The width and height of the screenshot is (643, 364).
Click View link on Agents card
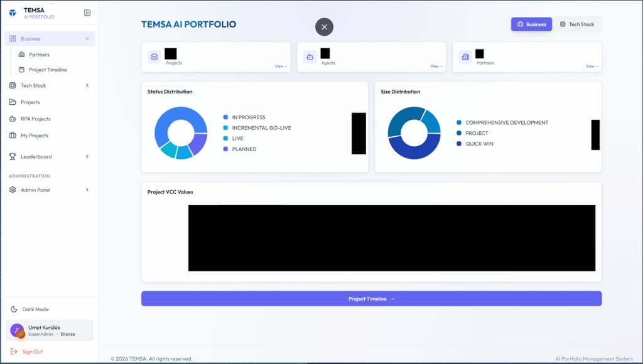point(436,66)
